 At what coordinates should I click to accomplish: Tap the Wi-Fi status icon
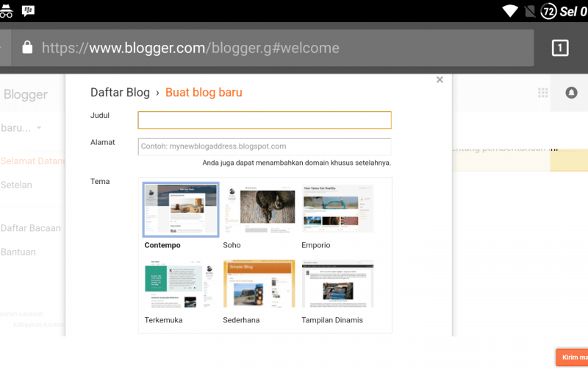[x=510, y=11]
